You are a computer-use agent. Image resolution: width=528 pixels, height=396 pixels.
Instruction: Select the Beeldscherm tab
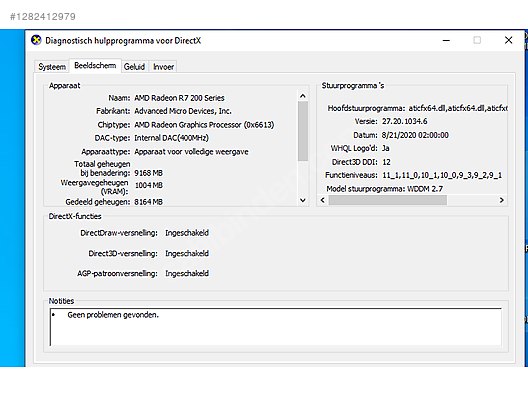[x=95, y=65]
